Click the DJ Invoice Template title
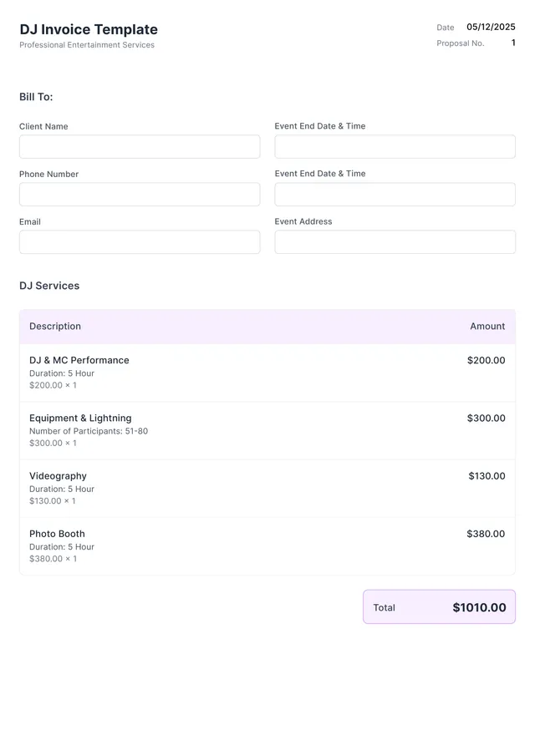535x756 pixels. pos(88,29)
